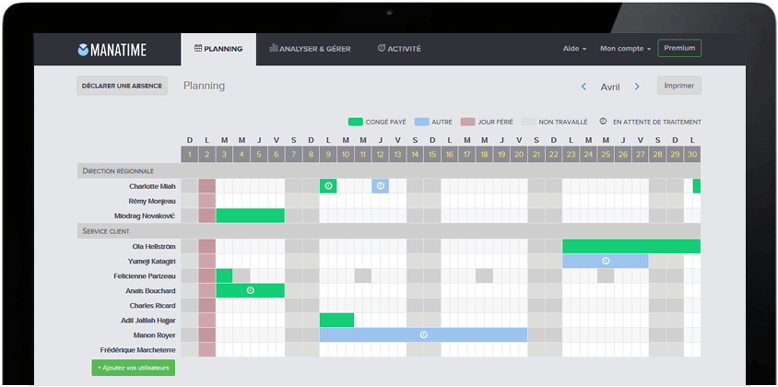Click the Imprimer button
This screenshot has height=387, width=778.
click(679, 85)
